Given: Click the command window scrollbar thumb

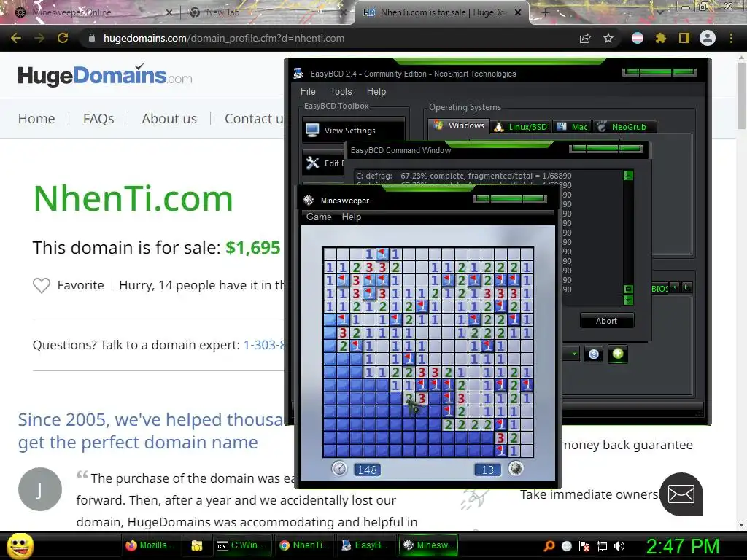Looking at the screenshot, I should pyautogui.click(x=628, y=289).
